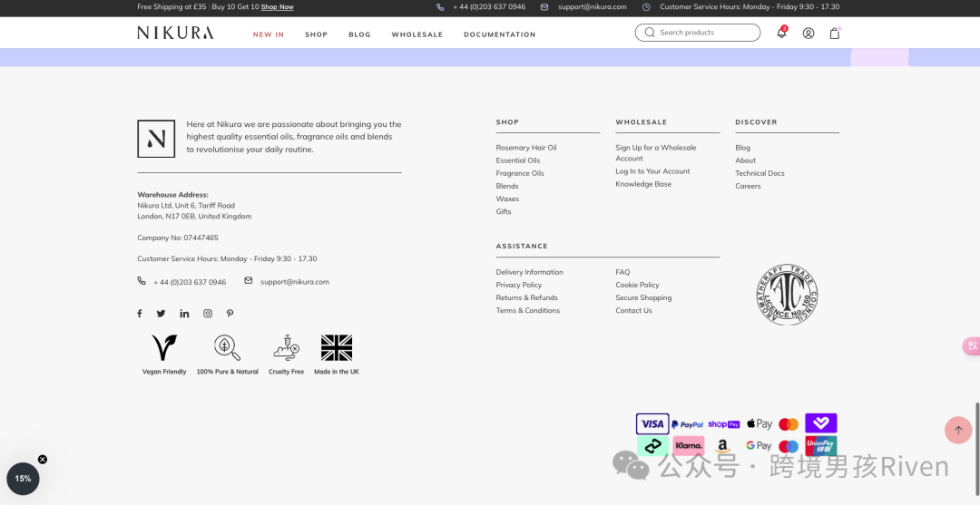Open the Cookie Policy link
Viewport: 980px width, 505px height.
coord(637,285)
